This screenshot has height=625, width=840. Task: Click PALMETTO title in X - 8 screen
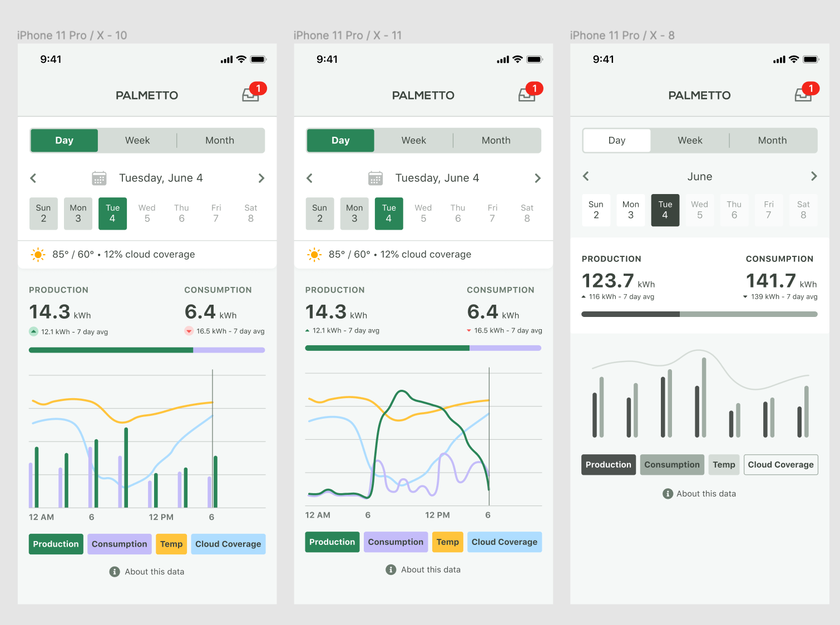pyautogui.click(x=699, y=96)
